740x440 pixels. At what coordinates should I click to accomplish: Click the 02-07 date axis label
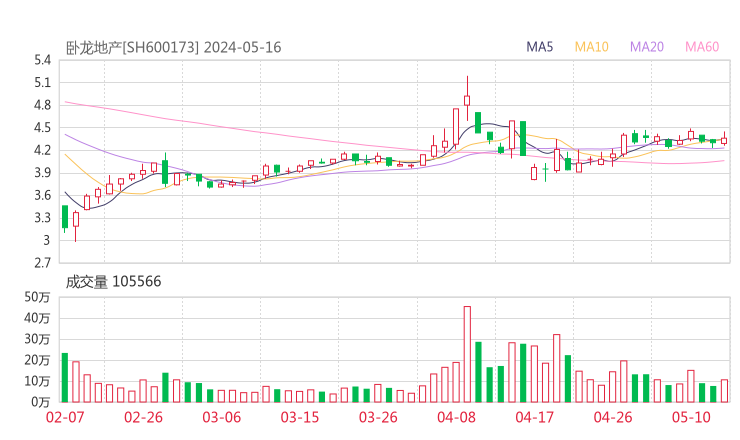tap(65, 417)
